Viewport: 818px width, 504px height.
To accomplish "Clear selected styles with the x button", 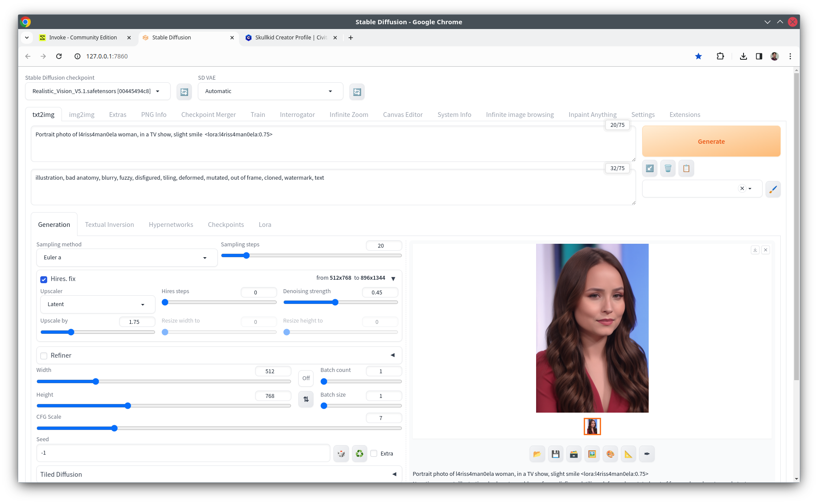I will pyautogui.click(x=742, y=189).
